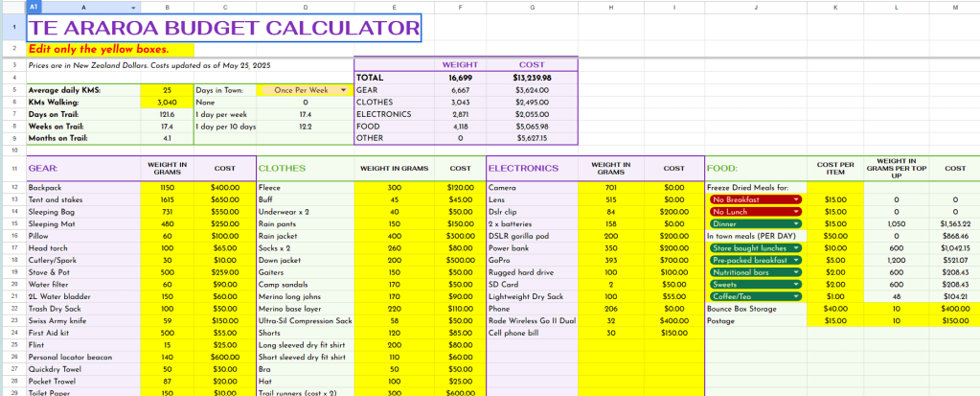980x396 pixels.
Task: Expand the Pre-packed breakfast dropdown
Action: click(796, 261)
